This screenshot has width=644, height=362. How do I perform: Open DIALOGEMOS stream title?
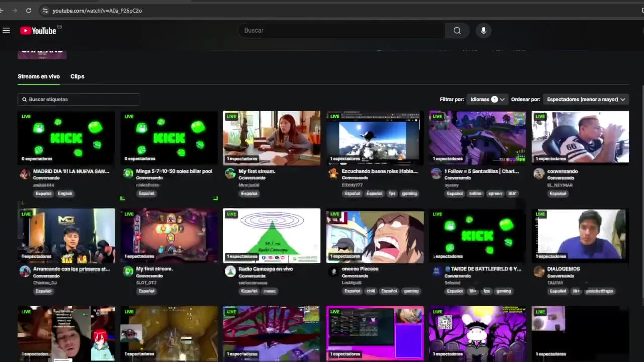pyautogui.click(x=563, y=269)
